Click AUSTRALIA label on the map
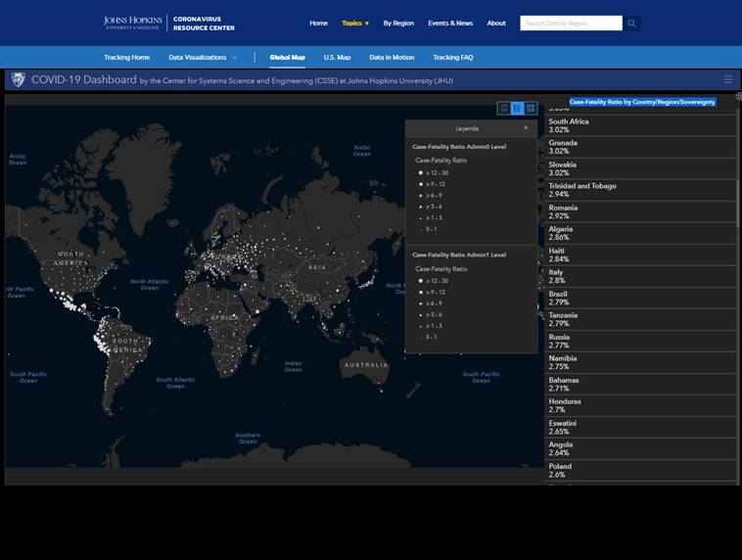This screenshot has height=560, width=742. pos(366,365)
